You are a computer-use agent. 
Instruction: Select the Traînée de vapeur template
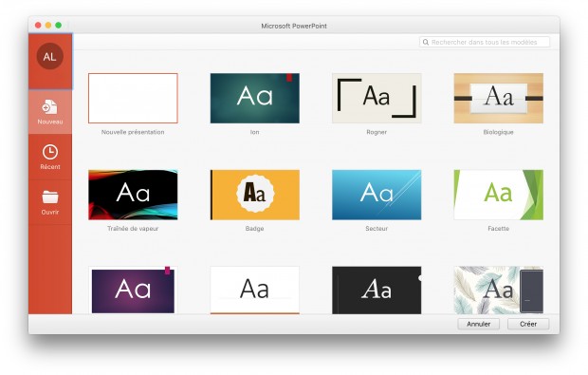[133, 195]
